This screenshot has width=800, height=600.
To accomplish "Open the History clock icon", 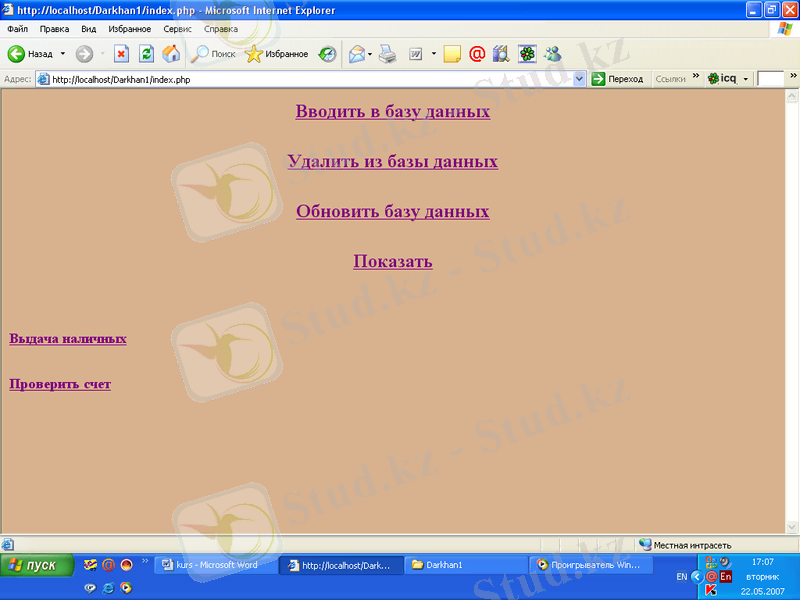I will click(x=327, y=54).
